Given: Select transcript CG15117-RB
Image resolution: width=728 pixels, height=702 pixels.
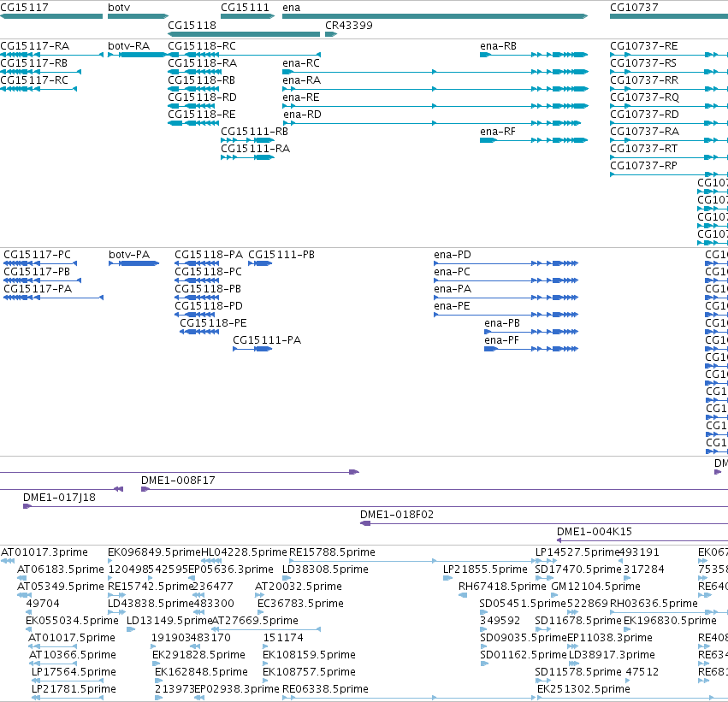Looking at the screenshot, I should (41, 72).
